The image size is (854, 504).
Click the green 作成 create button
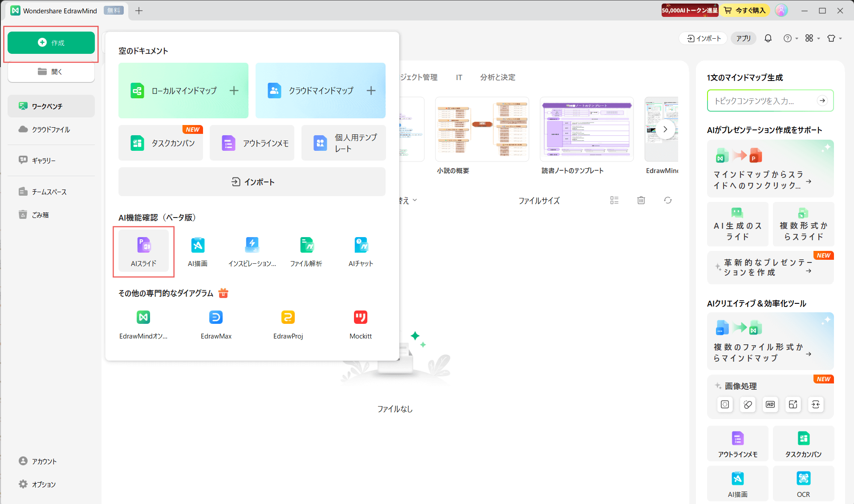point(51,43)
